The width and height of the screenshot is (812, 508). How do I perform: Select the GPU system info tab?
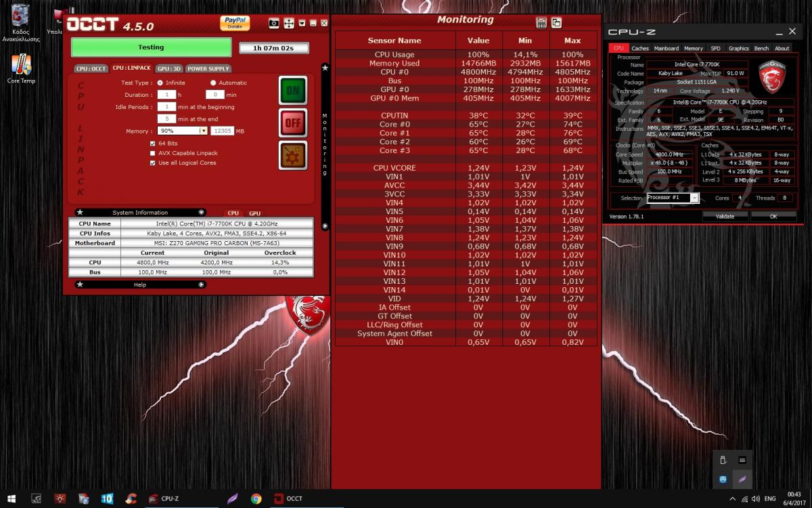254,213
